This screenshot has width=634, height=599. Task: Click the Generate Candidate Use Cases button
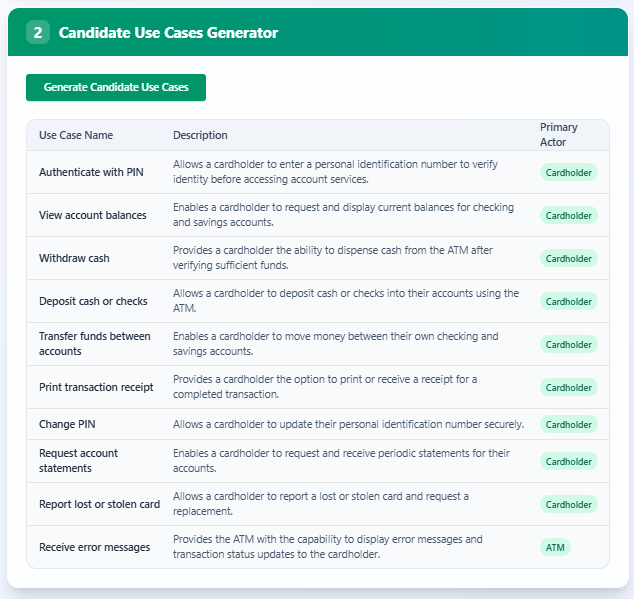point(116,87)
